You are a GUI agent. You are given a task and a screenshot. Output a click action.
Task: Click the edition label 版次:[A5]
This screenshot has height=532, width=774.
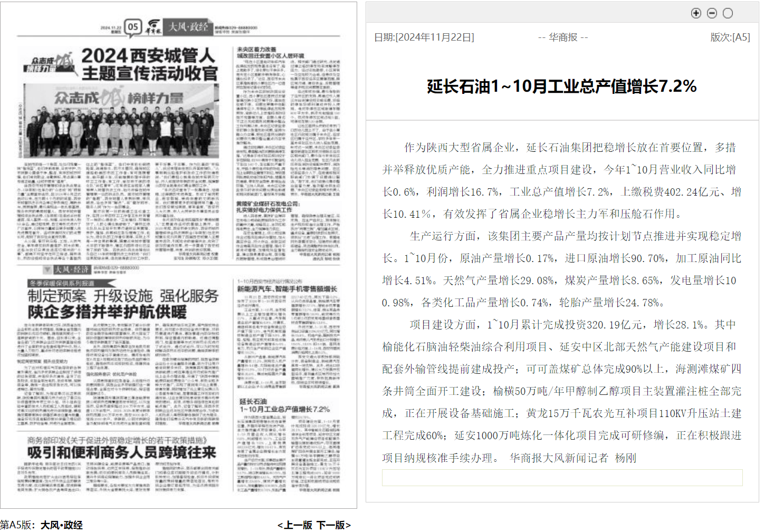pyautogui.click(x=730, y=37)
